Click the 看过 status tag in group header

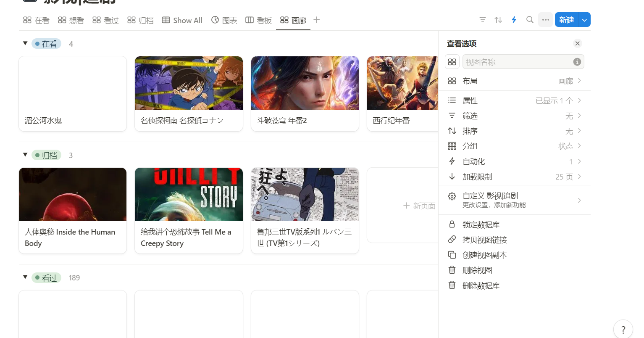click(x=47, y=277)
